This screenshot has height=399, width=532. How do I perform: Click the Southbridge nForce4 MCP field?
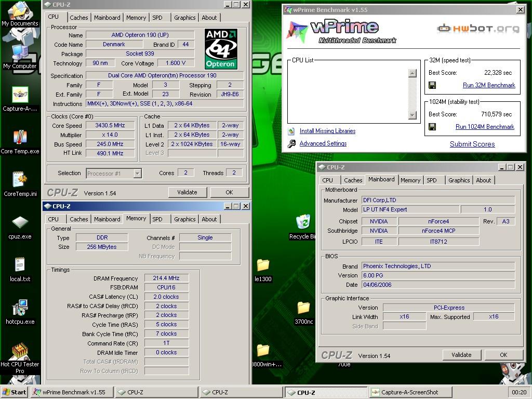pos(438,231)
